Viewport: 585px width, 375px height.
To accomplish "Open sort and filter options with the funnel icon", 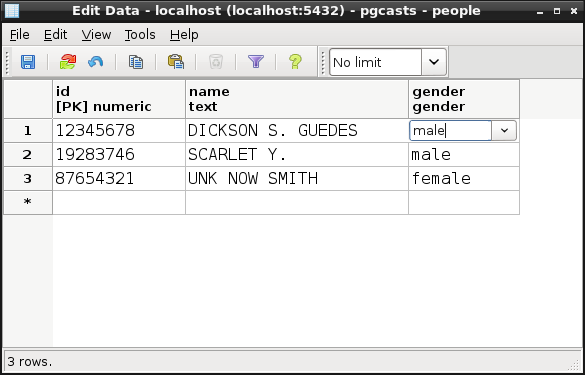I will [x=256, y=62].
